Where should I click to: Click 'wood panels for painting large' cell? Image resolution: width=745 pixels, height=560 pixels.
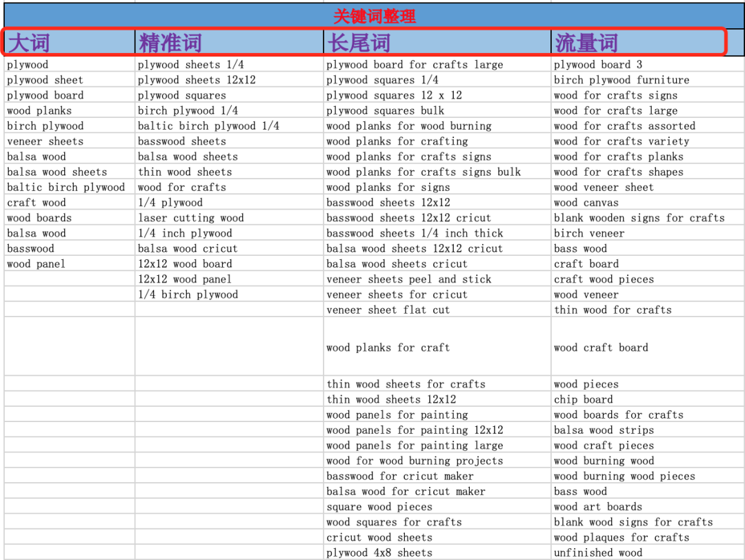click(x=437, y=446)
